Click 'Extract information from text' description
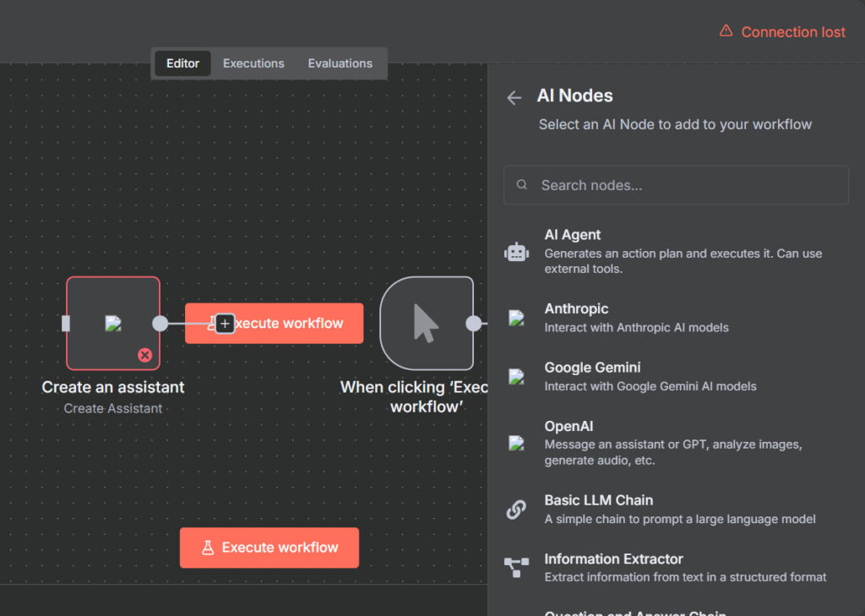Image resolution: width=865 pixels, height=616 pixels. click(x=685, y=577)
